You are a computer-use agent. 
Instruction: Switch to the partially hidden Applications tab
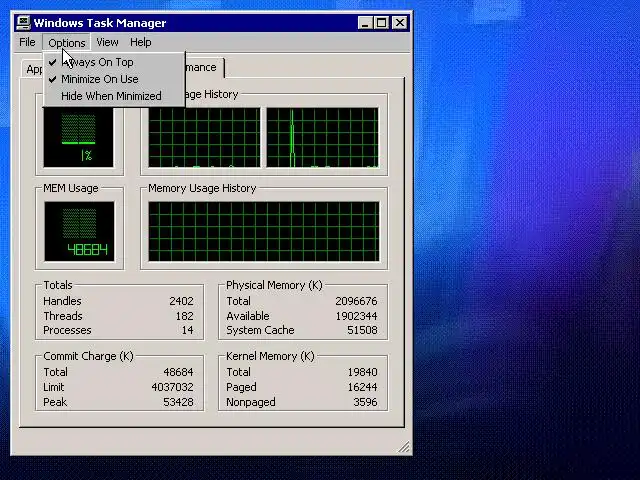[x=33, y=69]
